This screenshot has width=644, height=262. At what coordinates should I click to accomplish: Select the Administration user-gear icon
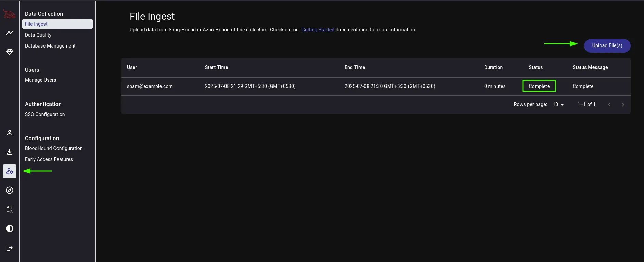point(10,171)
